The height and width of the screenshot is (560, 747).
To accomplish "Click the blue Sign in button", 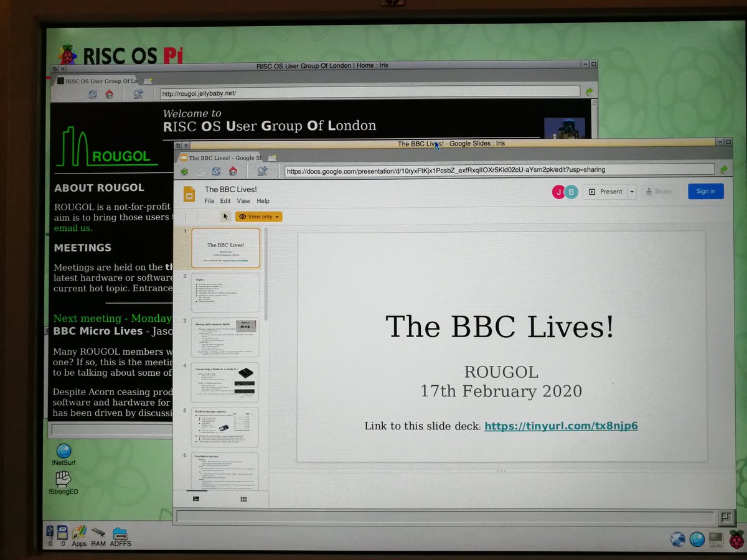I will click(706, 191).
